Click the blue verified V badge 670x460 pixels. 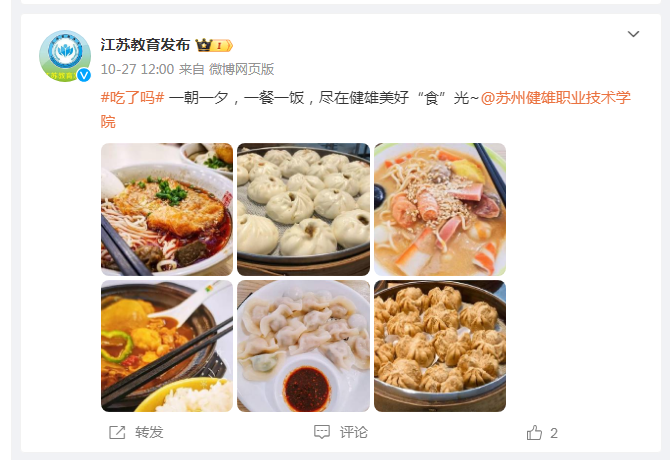84,75
